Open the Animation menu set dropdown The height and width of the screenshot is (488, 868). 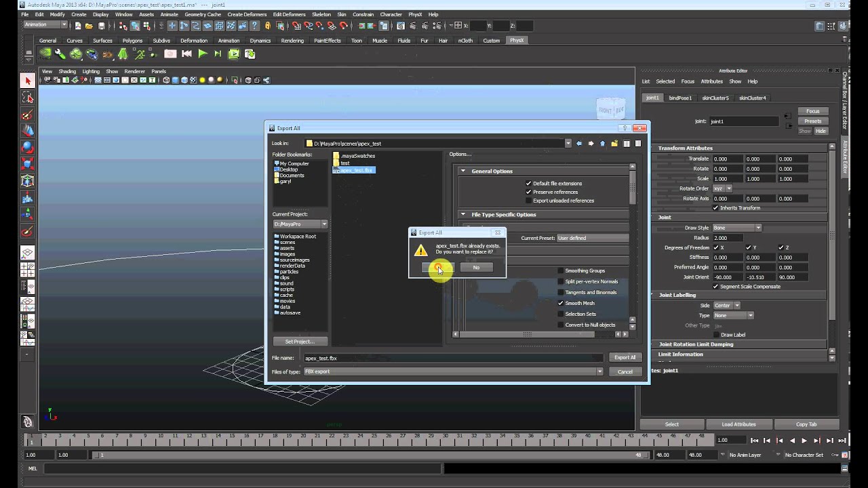pos(45,25)
